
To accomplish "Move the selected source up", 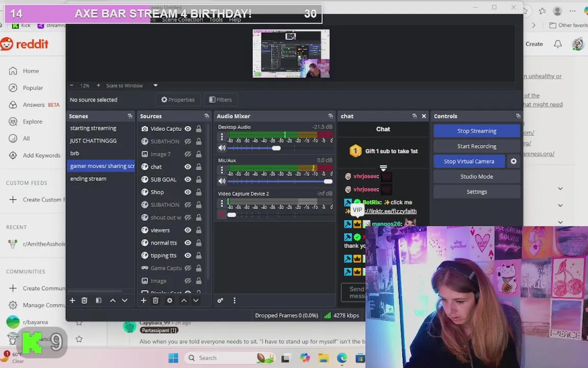I will [184, 301].
